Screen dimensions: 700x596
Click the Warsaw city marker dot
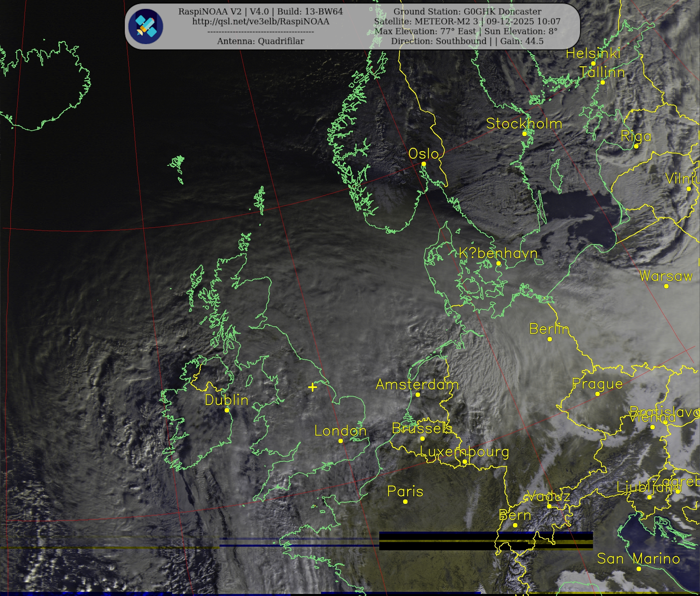[666, 286]
